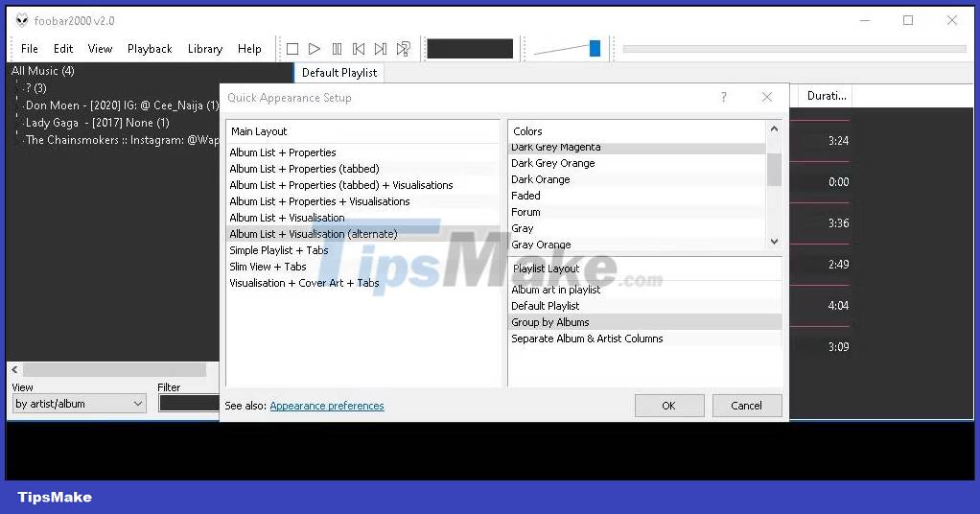Open the View menu
This screenshot has height=514, width=980.
tap(100, 49)
